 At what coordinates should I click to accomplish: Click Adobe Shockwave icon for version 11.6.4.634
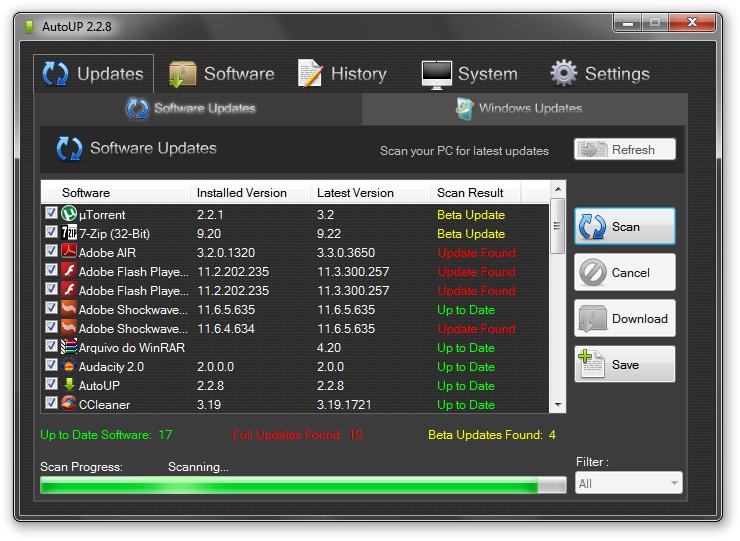[x=69, y=328]
